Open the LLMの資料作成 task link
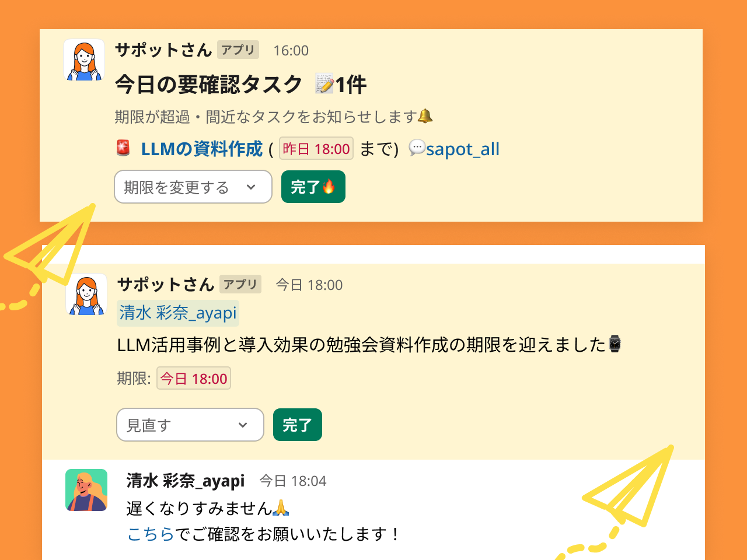The image size is (747, 560). (202, 149)
